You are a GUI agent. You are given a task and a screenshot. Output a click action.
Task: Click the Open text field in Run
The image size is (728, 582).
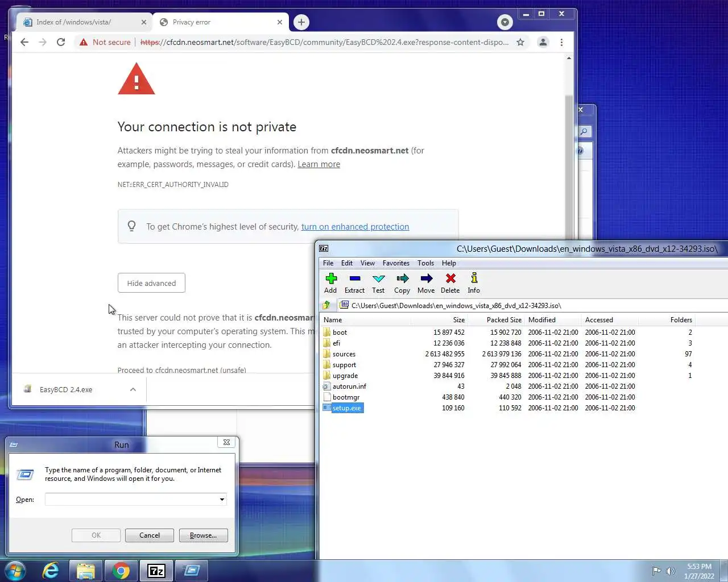[x=131, y=500]
